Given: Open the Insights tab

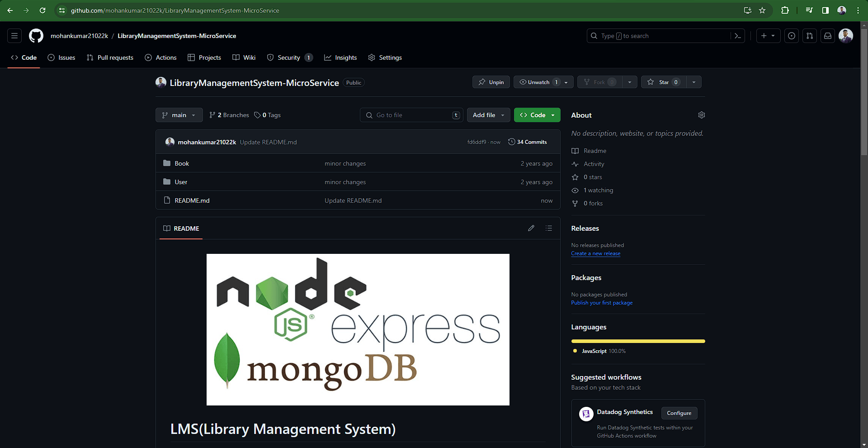Looking at the screenshot, I should coord(340,57).
